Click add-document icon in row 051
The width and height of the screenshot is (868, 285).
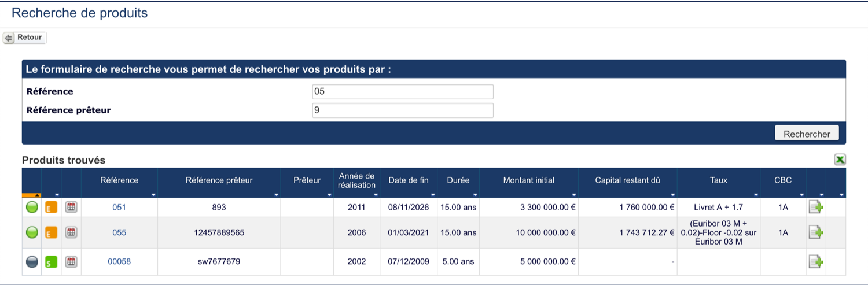(x=816, y=208)
